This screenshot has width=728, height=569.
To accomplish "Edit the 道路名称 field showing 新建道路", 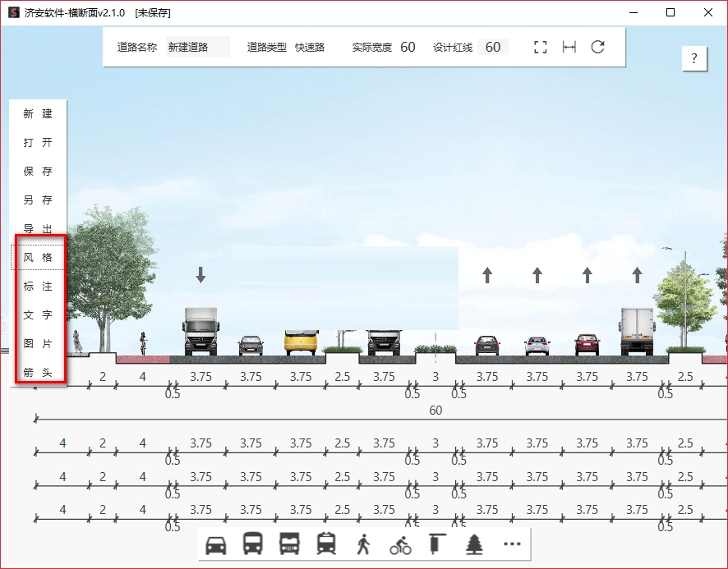I will coord(198,47).
